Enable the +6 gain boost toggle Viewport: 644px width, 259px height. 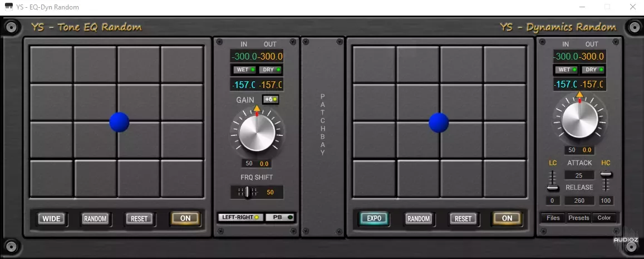271,99
